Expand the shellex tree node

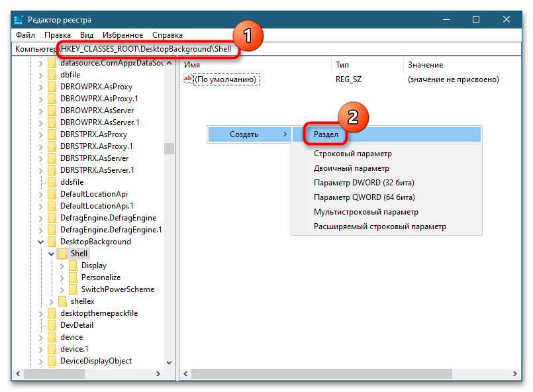tap(52, 301)
